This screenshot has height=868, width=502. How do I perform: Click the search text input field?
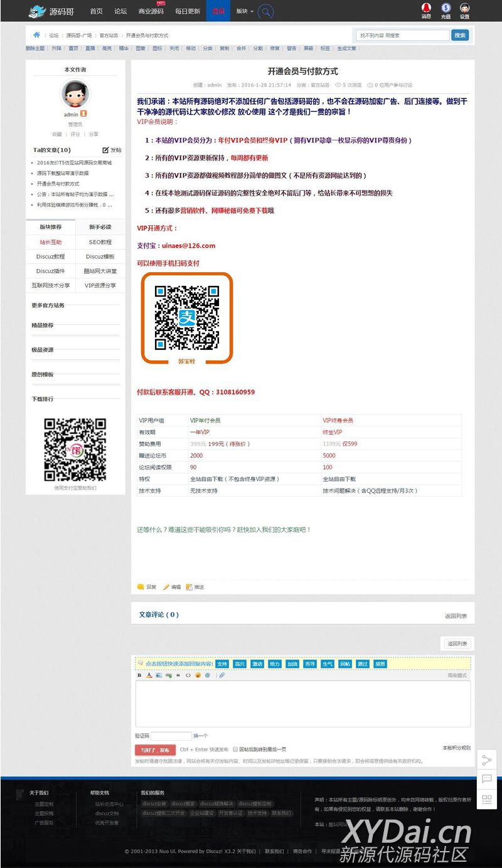point(402,35)
